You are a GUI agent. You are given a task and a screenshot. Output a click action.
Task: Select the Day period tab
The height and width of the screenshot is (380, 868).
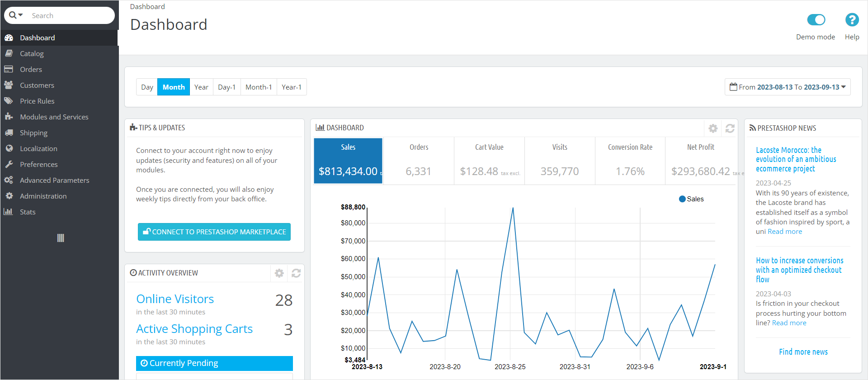147,87
